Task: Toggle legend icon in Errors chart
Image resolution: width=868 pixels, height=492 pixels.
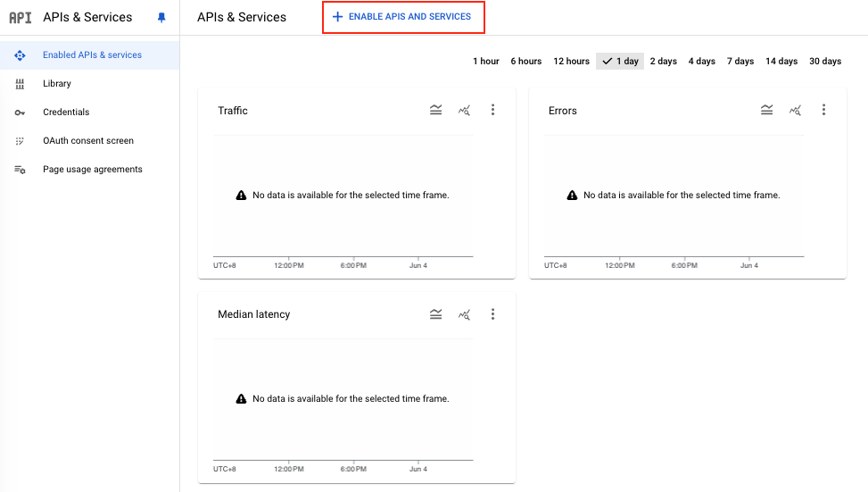Action: [766, 110]
